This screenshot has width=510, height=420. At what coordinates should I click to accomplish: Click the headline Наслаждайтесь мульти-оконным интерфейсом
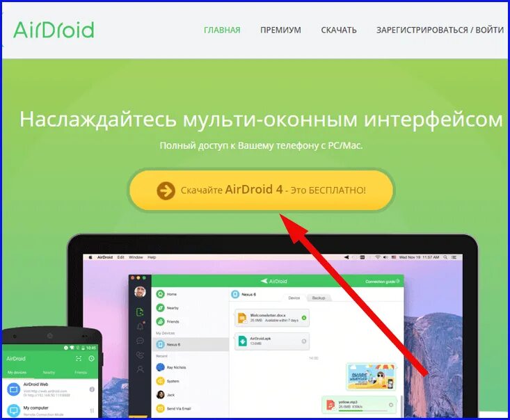[x=261, y=120]
